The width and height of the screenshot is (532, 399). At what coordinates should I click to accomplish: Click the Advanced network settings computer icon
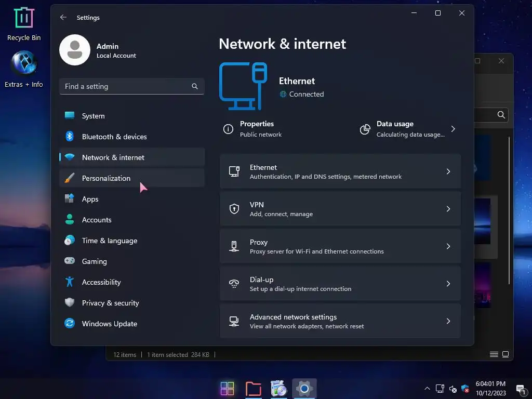(234, 321)
